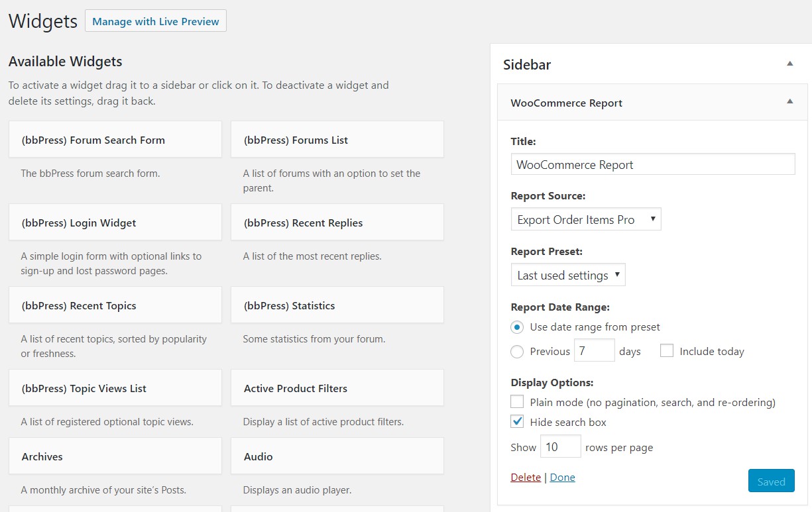Collapse the WooCommerce Report widget arrow
The height and width of the screenshot is (512, 812).
(x=789, y=102)
